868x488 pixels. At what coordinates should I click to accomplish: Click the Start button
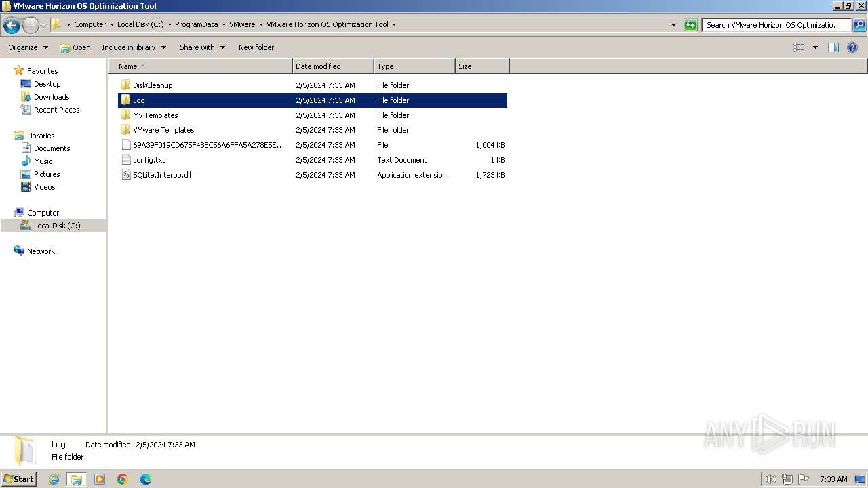18,479
